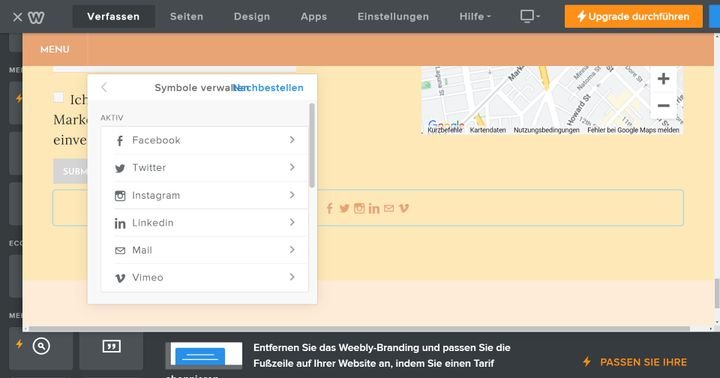Screen dimensions: 720x378
Task: Select the Linkedin icon in the list
Action: click(x=120, y=223)
